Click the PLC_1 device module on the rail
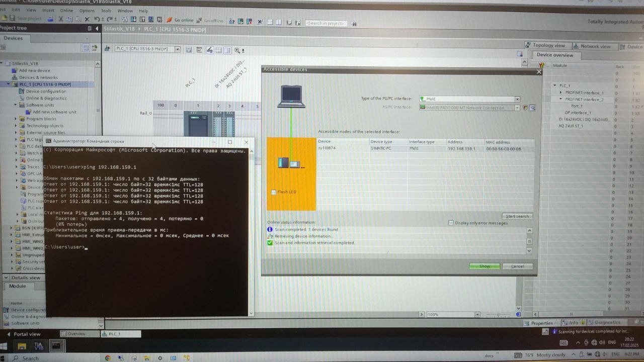Viewport: 644px width, 362px height. coord(197,124)
